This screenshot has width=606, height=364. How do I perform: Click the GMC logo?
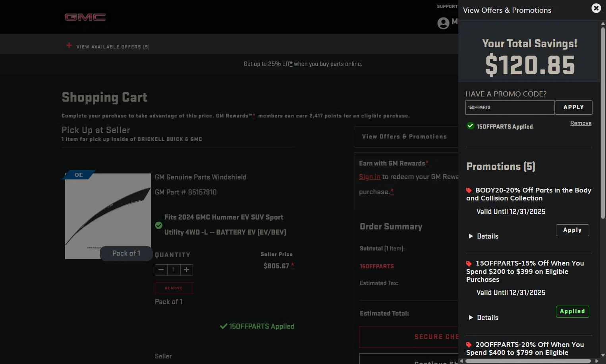coord(85,17)
